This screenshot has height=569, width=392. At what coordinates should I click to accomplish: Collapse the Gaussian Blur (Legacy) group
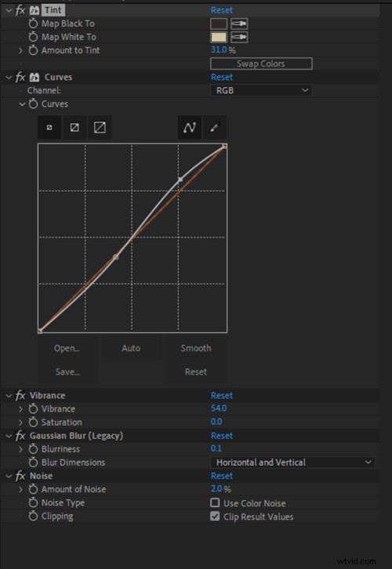tap(9, 436)
